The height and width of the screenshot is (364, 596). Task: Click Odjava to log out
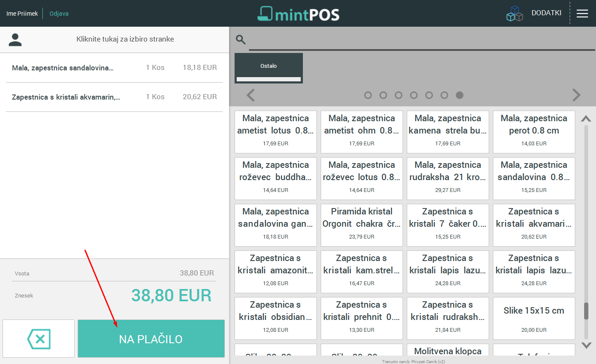[59, 14]
